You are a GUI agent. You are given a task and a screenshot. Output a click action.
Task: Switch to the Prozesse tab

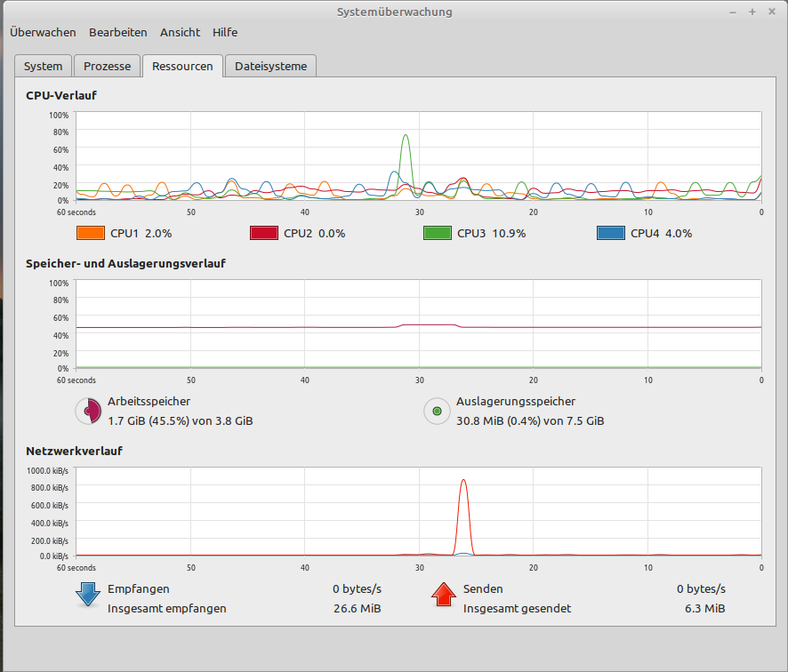point(107,67)
